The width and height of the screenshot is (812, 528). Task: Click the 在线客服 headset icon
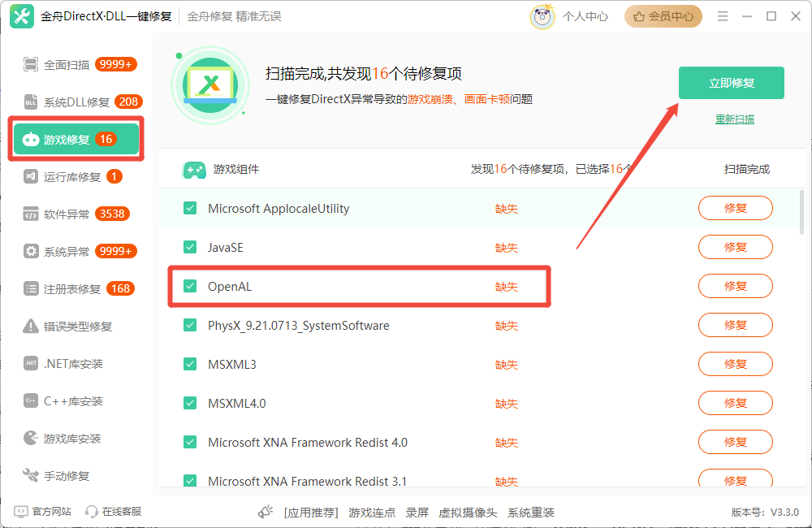[91, 512]
